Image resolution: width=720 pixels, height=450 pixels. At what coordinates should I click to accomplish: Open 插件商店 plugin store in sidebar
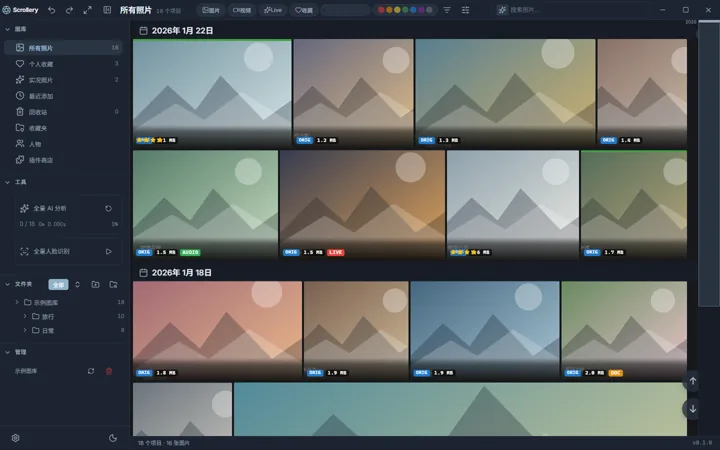coord(63,160)
